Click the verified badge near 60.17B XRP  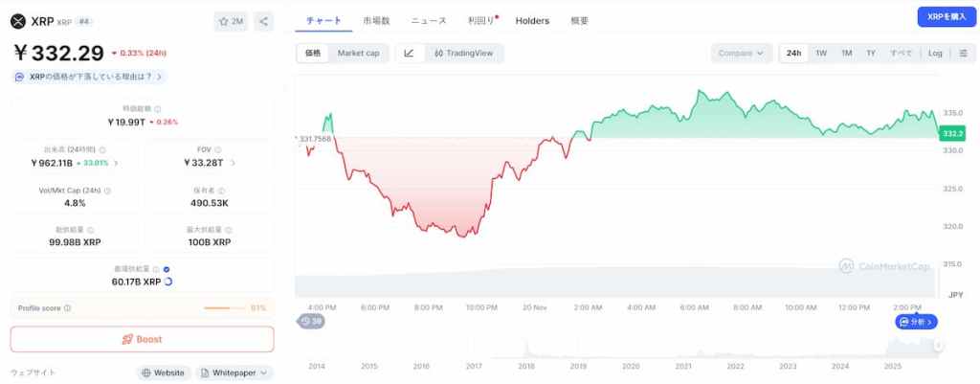(167, 269)
